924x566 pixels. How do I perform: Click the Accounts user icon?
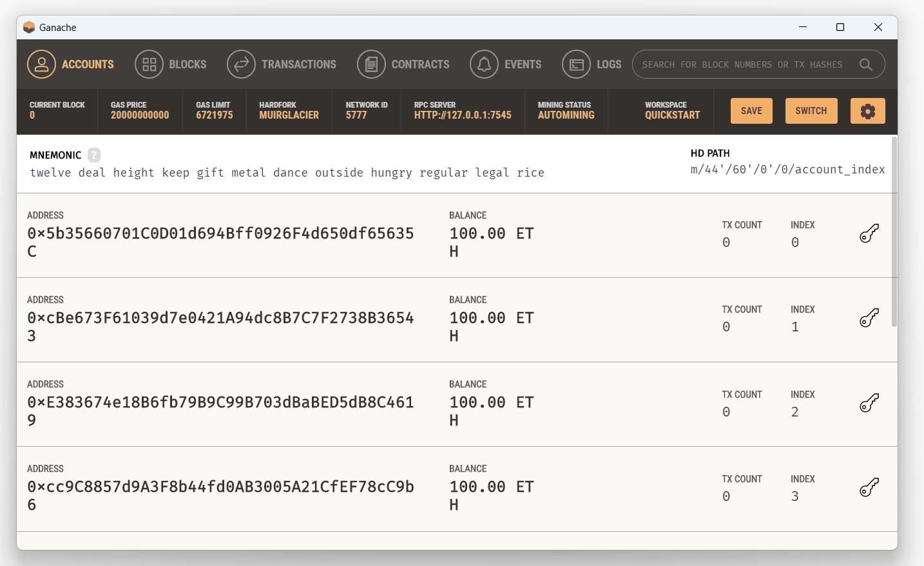coord(41,64)
